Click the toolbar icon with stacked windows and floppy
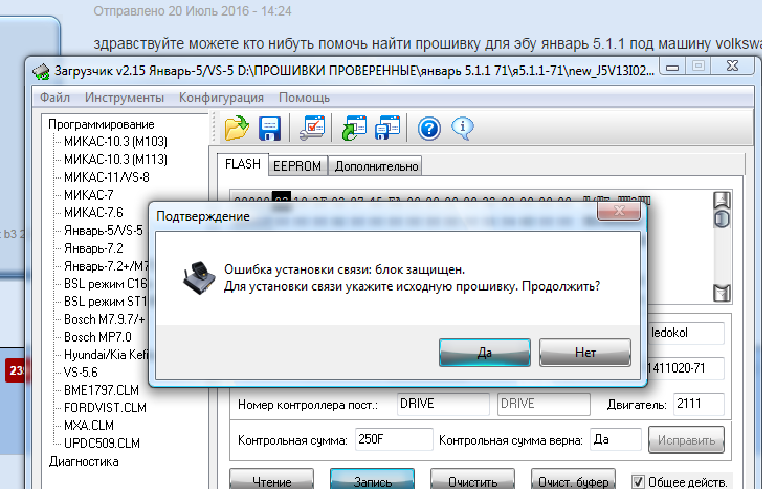The image size is (762, 490). point(388,128)
